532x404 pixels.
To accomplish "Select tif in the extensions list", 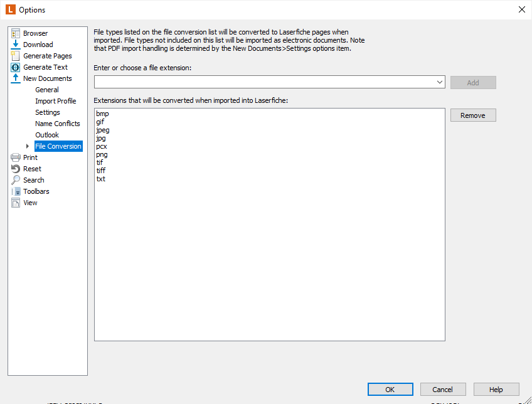I will pos(99,162).
